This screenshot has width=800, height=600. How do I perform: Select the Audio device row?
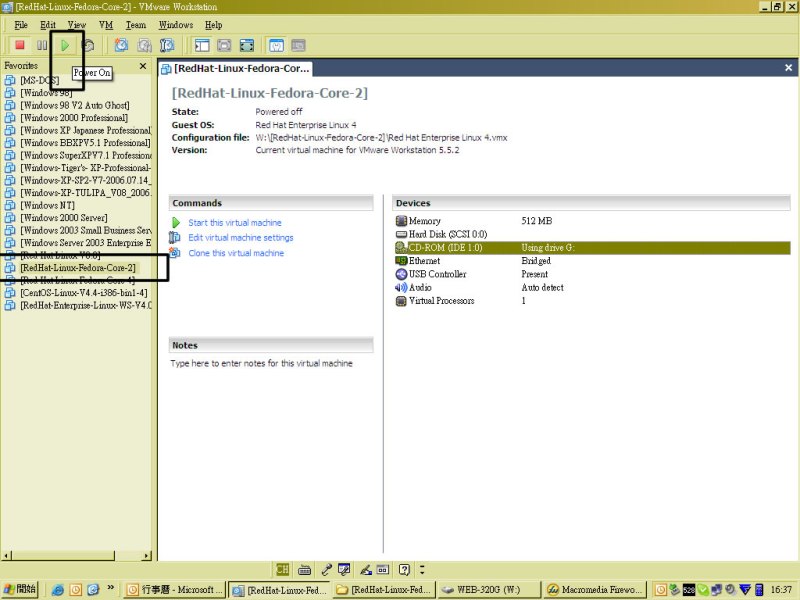(592, 287)
